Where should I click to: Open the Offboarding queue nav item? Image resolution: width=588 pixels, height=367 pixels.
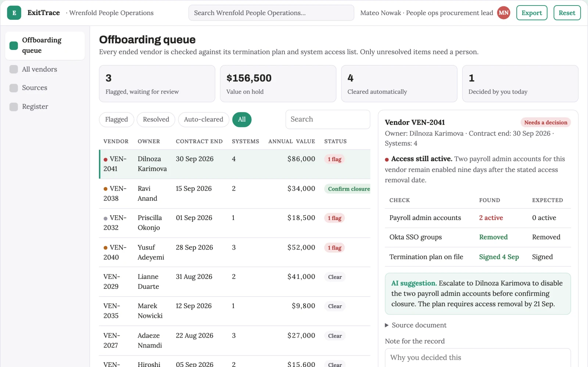45,46
